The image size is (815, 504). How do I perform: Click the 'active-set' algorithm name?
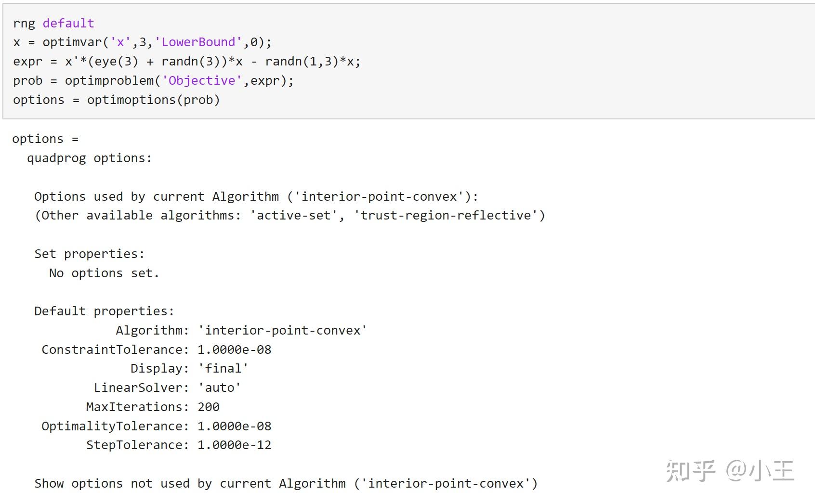(294, 215)
